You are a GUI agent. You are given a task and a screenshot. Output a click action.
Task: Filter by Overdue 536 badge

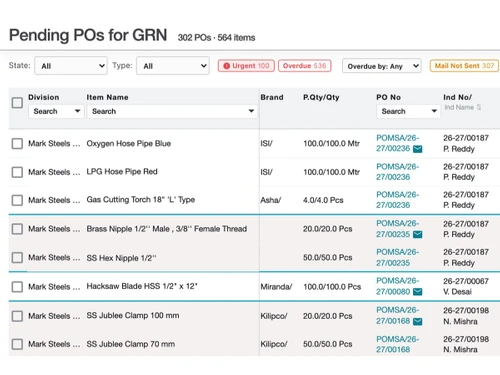coord(304,66)
